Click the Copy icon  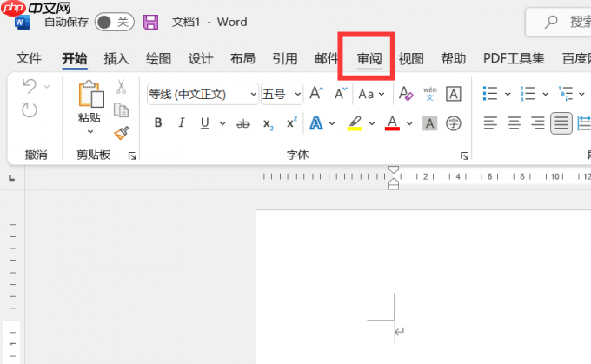[121, 110]
